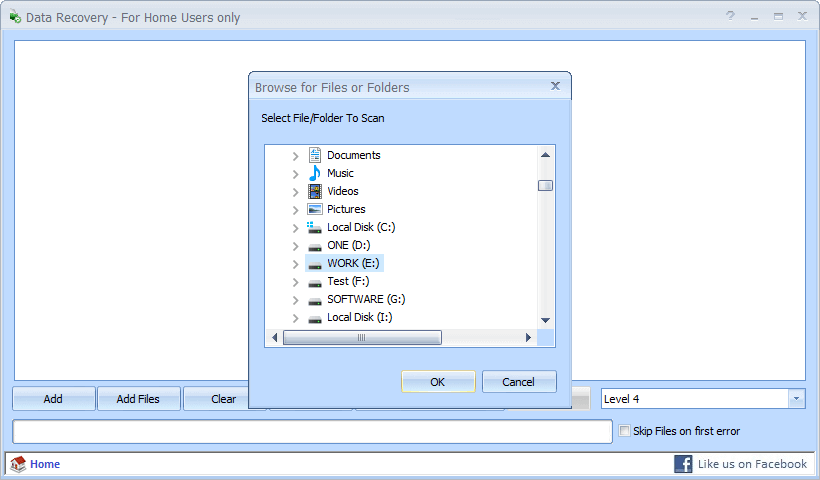Viewport: 820px width, 480px height.
Task: Click the help question mark icon
Action: (x=730, y=17)
